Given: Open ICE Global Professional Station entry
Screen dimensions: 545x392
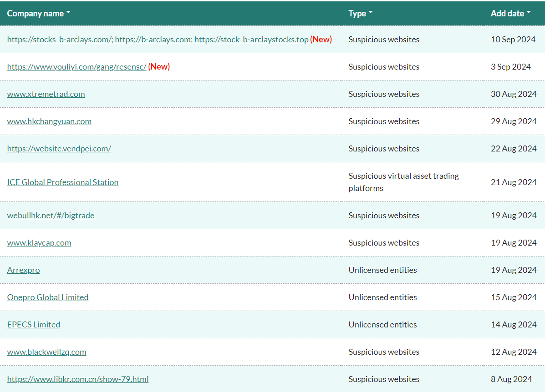Looking at the screenshot, I should (x=62, y=182).
